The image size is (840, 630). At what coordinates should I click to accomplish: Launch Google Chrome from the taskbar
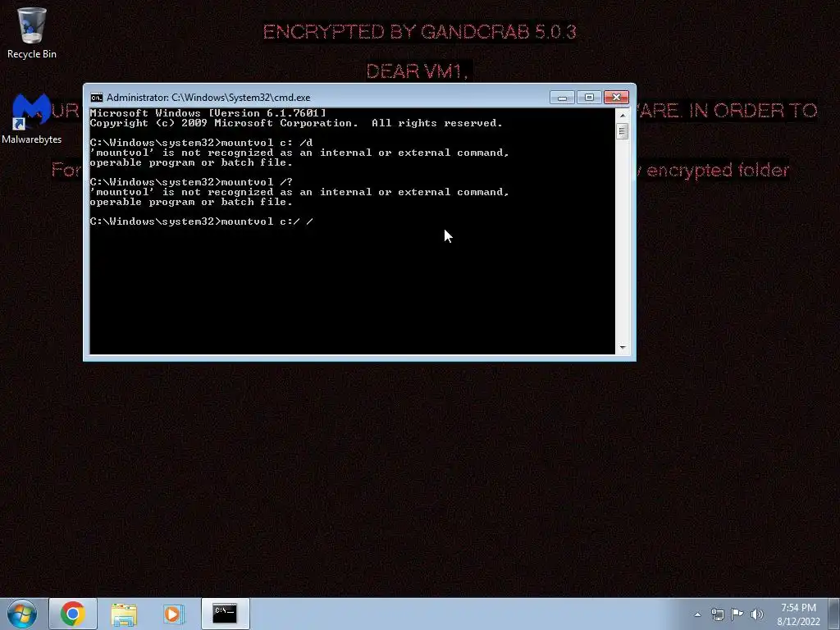point(73,614)
